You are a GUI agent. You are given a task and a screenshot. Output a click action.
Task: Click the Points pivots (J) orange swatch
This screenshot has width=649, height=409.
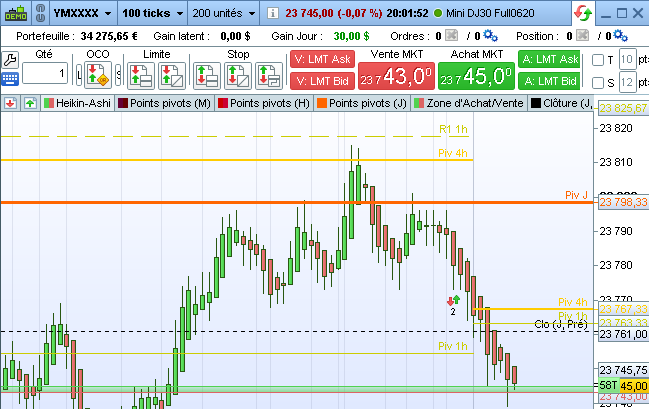322,103
